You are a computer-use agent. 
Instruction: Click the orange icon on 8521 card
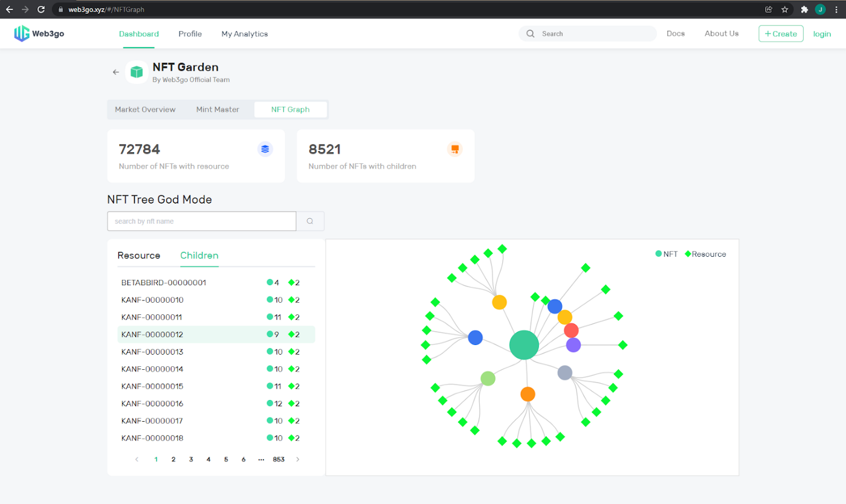click(455, 149)
